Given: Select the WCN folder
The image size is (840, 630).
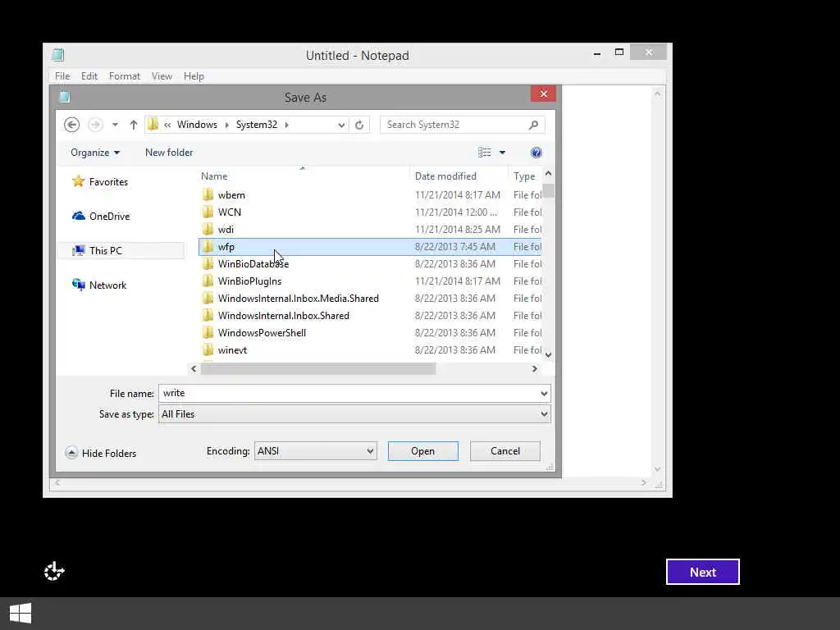Looking at the screenshot, I should [x=370, y=212].
